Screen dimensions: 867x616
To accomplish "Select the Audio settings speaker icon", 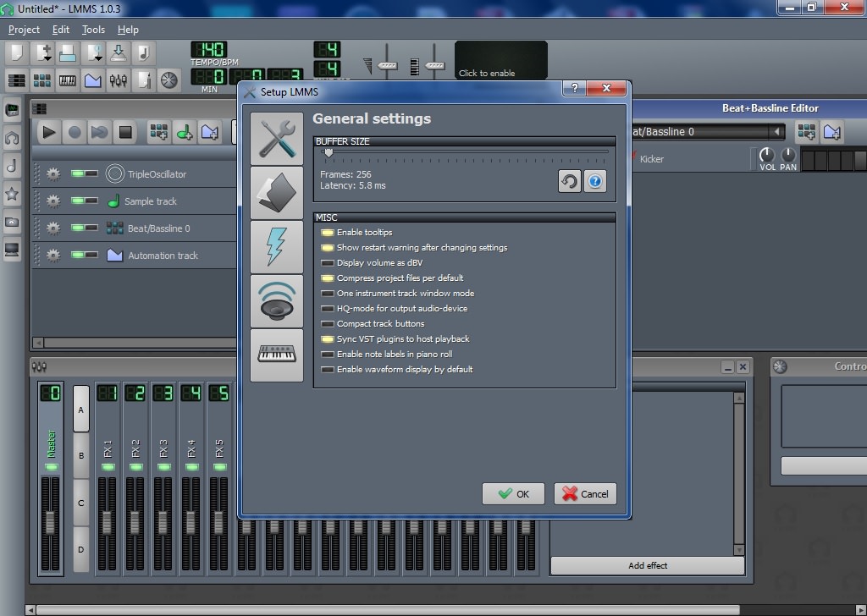I will point(277,301).
